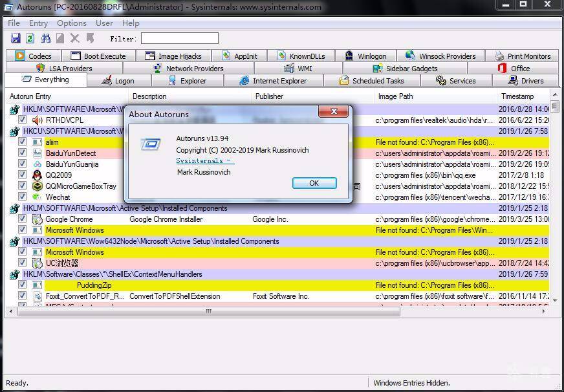Image resolution: width=564 pixels, height=392 pixels.
Task: Click the icon next to aliim entry
Action: coord(37,142)
